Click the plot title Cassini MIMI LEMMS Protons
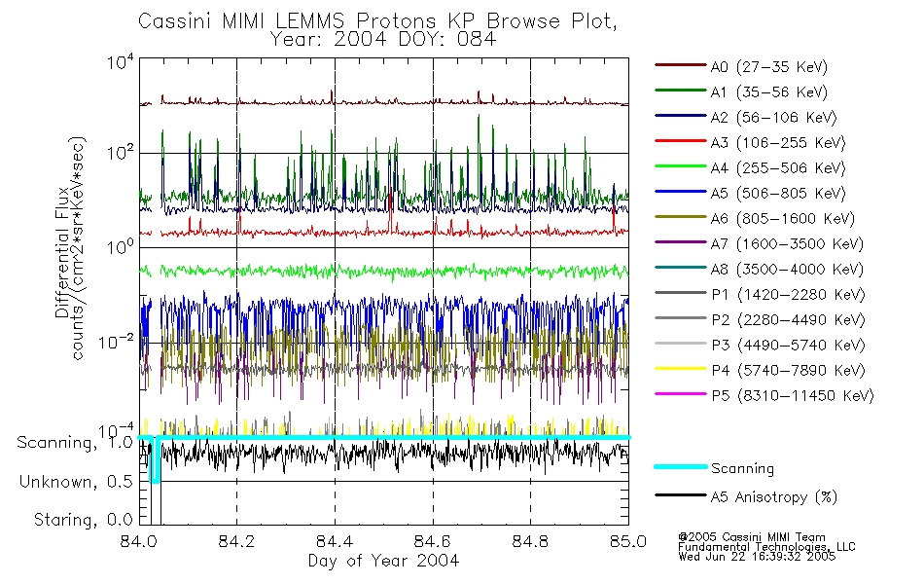The image size is (924, 584). (377, 21)
